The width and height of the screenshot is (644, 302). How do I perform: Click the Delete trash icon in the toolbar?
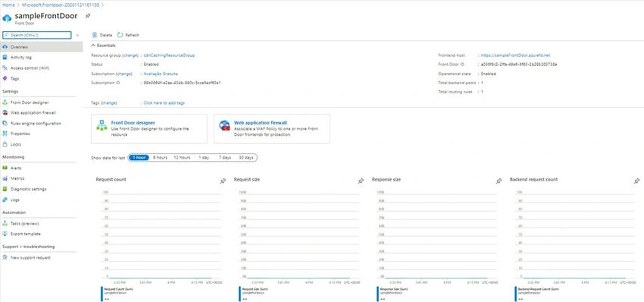95,35
